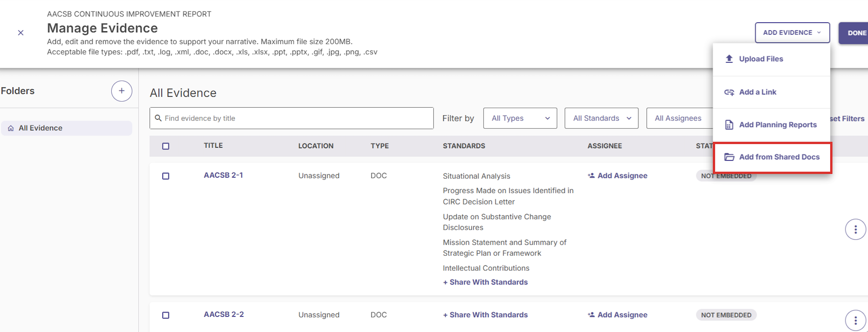Check the checkbox for AACSB 2-2
The width and height of the screenshot is (868, 332).
click(x=166, y=315)
